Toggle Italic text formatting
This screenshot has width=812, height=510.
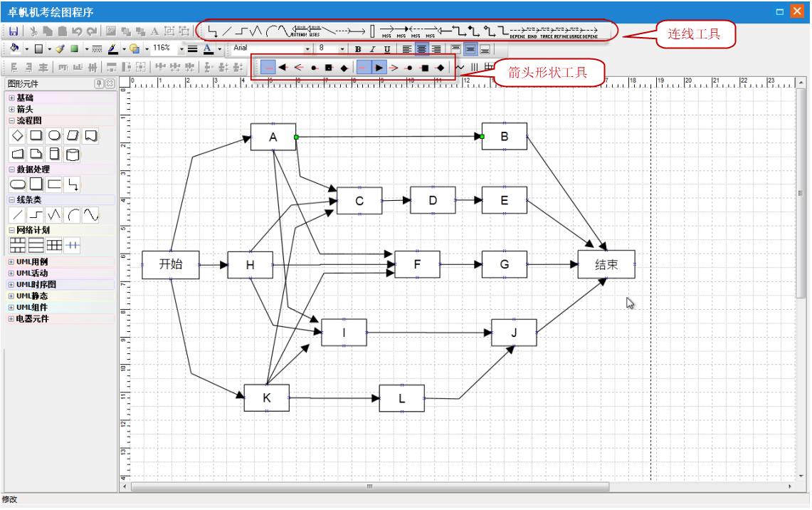[x=372, y=49]
